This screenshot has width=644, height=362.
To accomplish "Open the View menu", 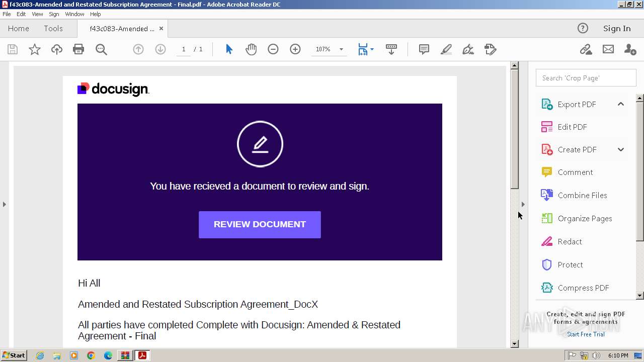I will coord(37,14).
